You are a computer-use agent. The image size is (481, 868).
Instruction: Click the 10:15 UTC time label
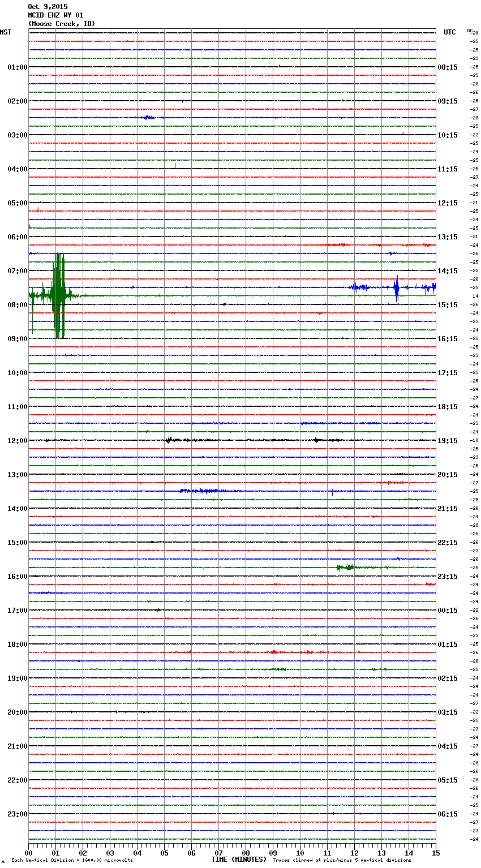pos(448,135)
